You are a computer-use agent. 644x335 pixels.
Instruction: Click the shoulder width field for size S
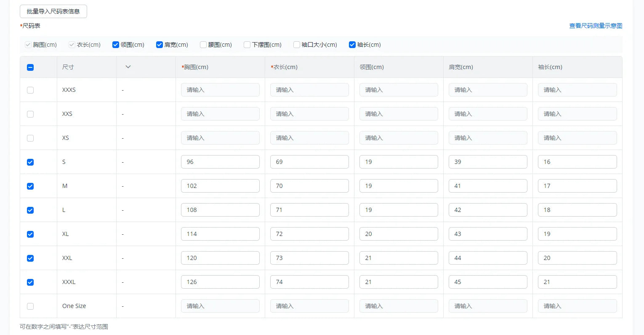click(x=488, y=162)
